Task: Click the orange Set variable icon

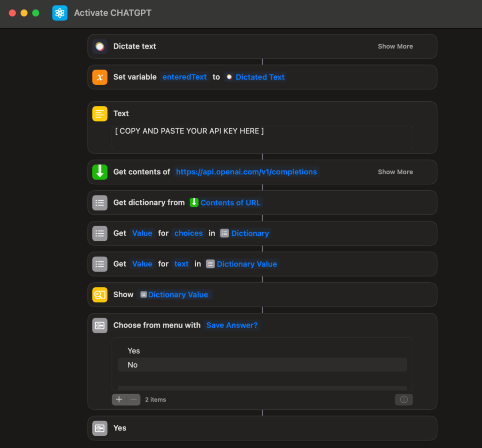Action: click(x=100, y=77)
